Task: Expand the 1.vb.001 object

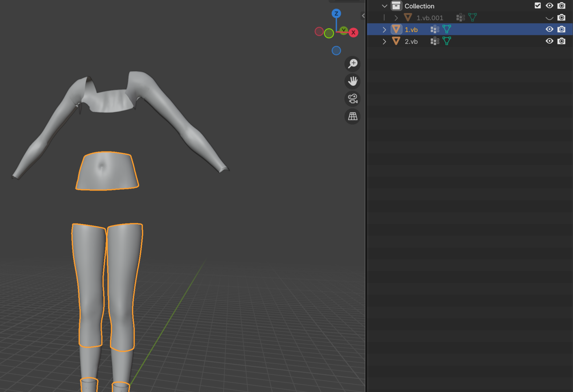Action: point(396,18)
